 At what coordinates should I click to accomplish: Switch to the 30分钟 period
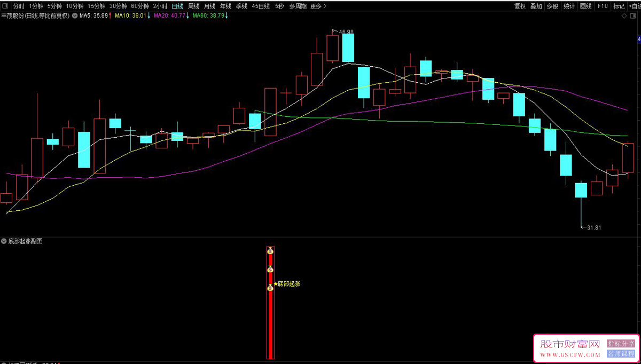click(118, 6)
